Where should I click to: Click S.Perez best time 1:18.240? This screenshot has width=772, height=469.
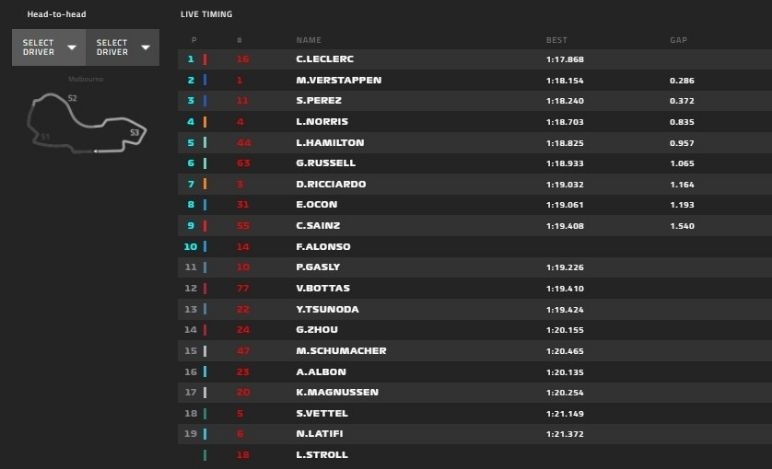(565, 101)
